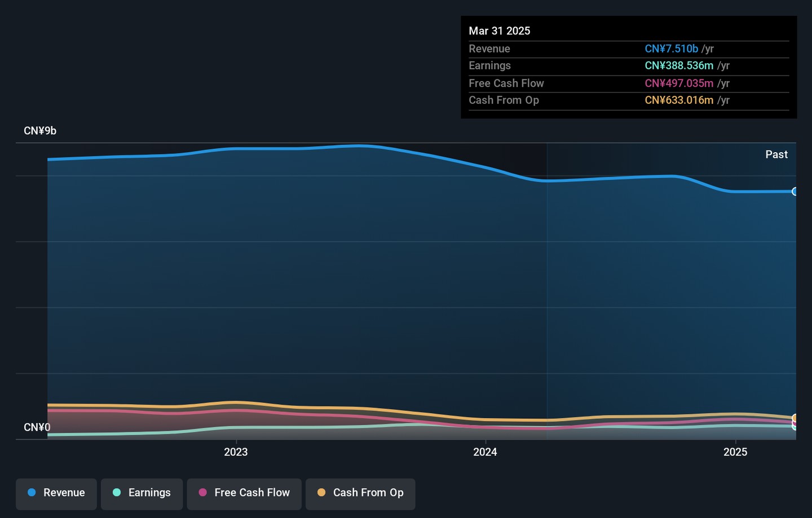Disable Cash From Op legend series
Screen dimensions: 812x518
360,493
